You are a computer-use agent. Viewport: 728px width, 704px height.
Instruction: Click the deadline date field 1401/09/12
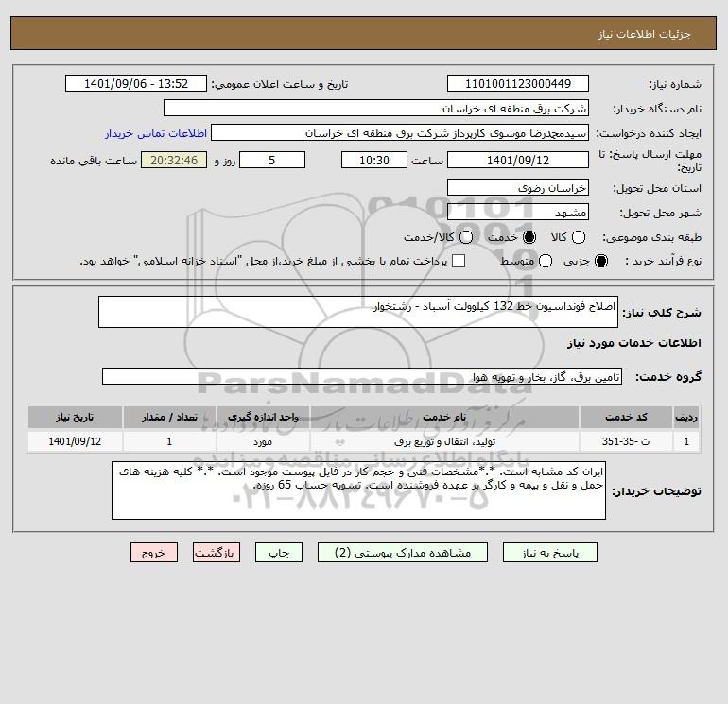[518, 160]
